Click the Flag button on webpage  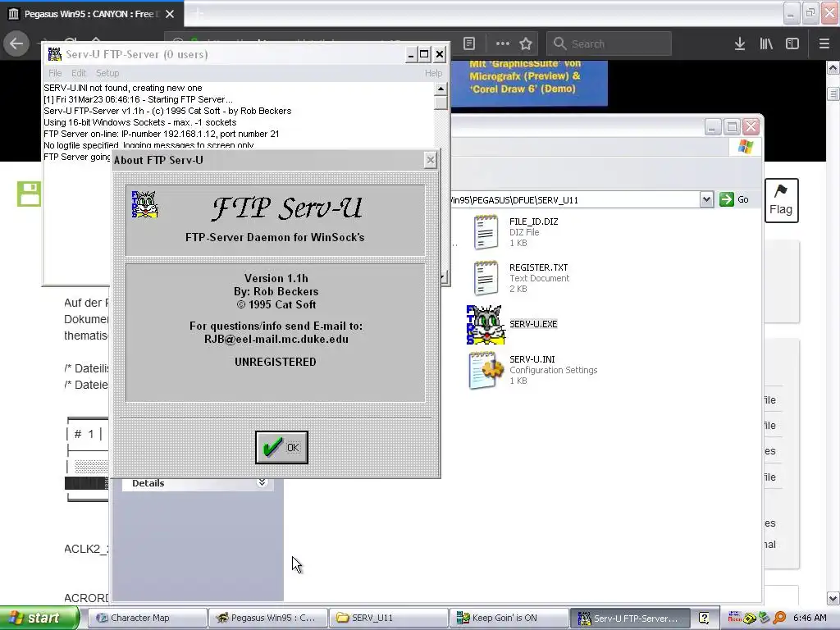click(x=781, y=200)
